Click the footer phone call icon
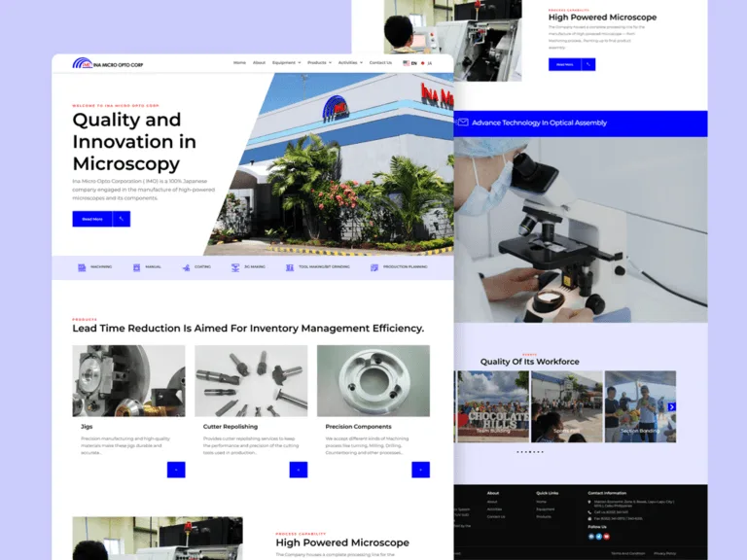This screenshot has width=747, height=560. tap(589, 512)
